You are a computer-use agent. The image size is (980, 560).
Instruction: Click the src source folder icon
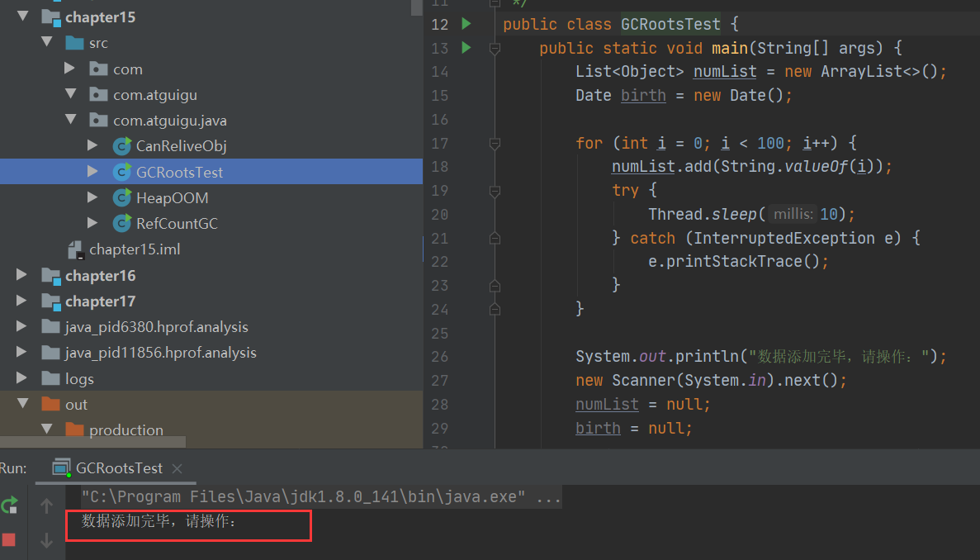point(74,43)
